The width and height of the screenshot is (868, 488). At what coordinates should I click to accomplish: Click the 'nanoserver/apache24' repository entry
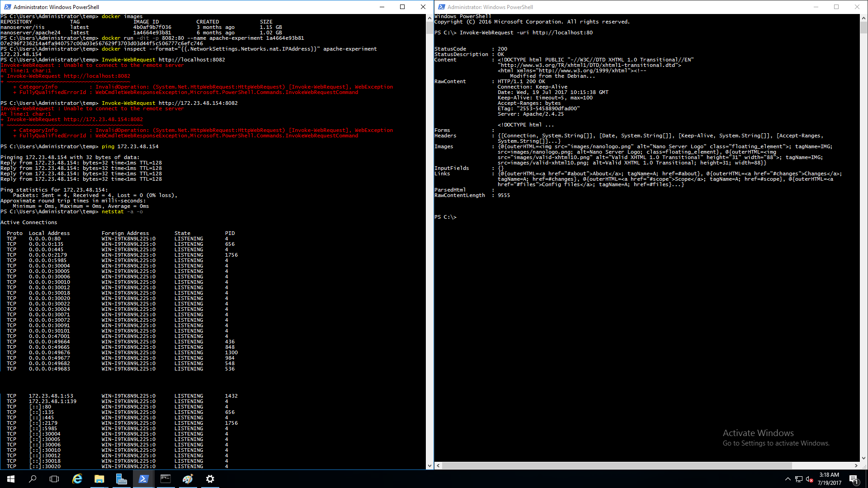coord(30,33)
